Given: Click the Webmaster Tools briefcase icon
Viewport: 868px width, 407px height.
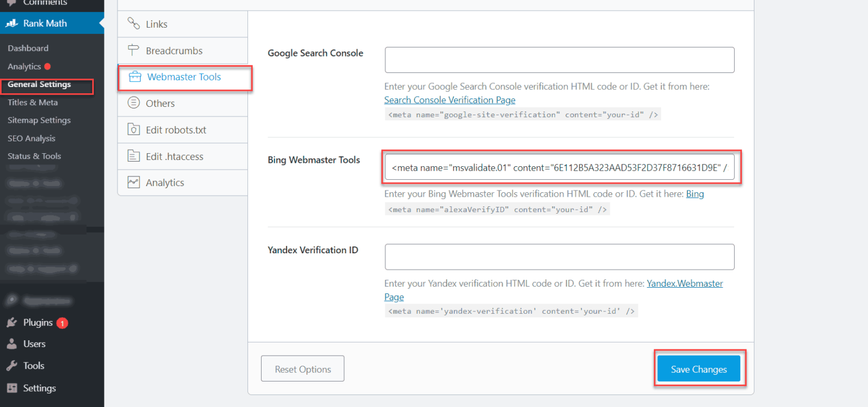Looking at the screenshot, I should coord(134,76).
